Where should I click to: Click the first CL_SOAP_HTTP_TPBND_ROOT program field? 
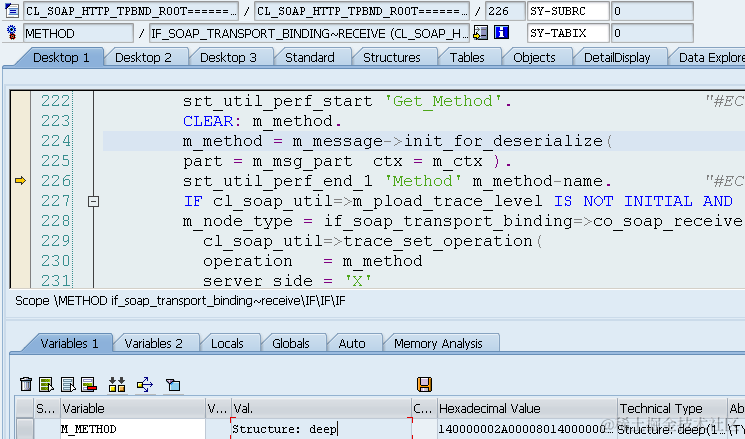click(x=131, y=11)
